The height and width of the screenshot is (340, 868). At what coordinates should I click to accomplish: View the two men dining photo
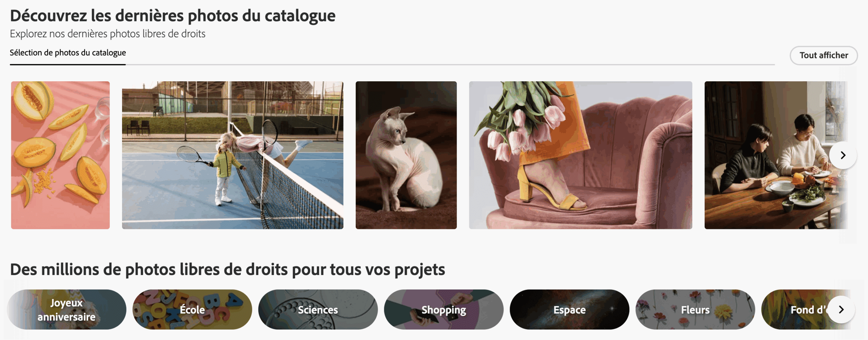point(776,155)
